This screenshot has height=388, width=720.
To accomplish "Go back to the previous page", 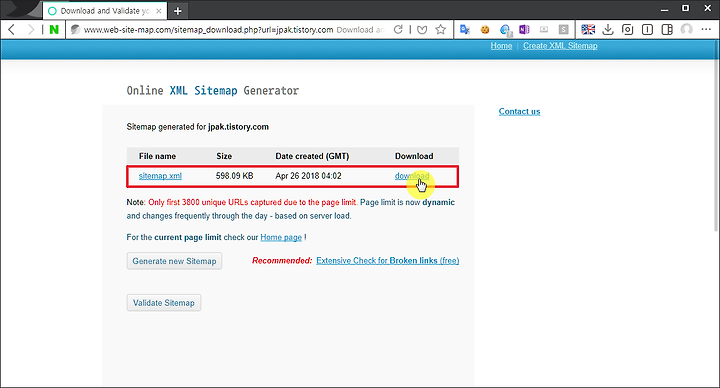I will [11, 30].
